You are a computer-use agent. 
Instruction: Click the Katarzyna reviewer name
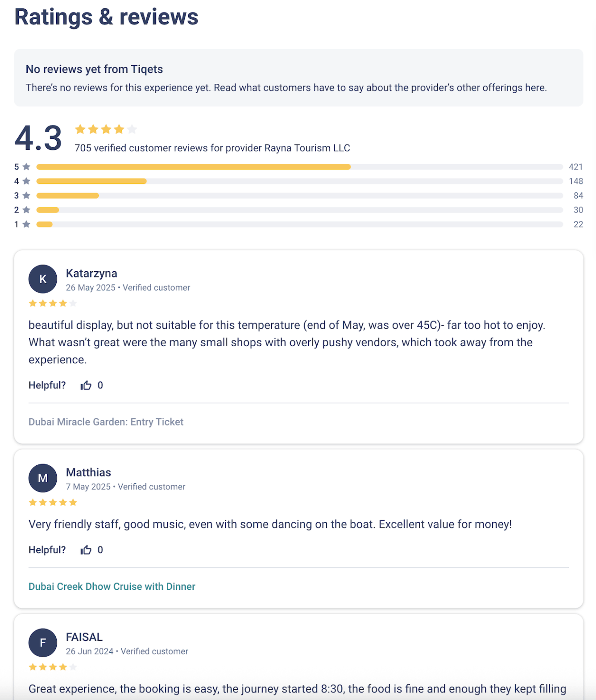click(91, 273)
